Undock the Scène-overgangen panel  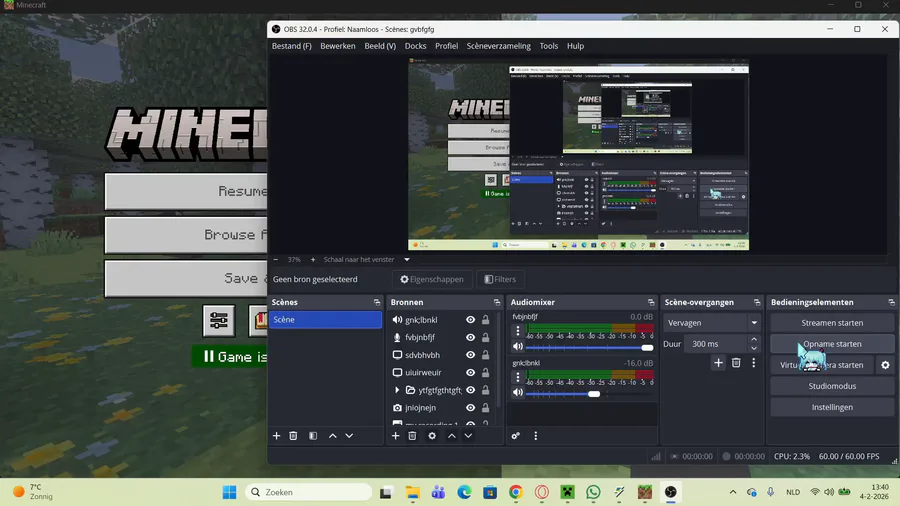tap(757, 302)
